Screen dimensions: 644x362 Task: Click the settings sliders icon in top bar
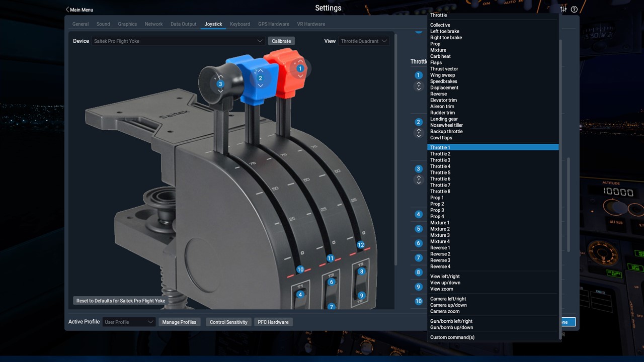click(x=563, y=9)
